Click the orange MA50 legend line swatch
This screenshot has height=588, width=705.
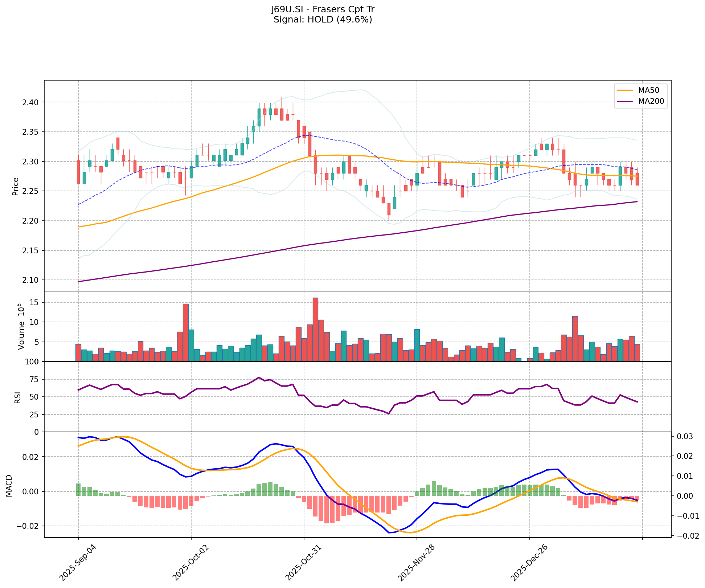pyautogui.click(x=625, y=90)
